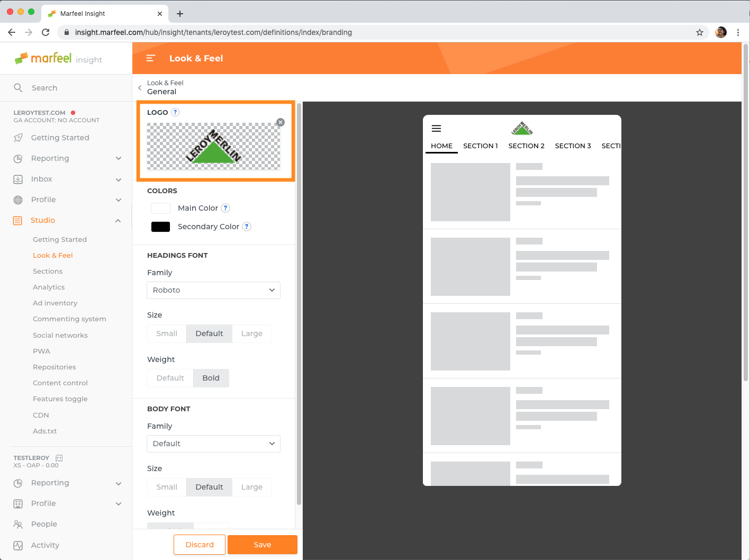Open the Sections item in Studio menu
750x560 pixels.
(x=48, y=271)
